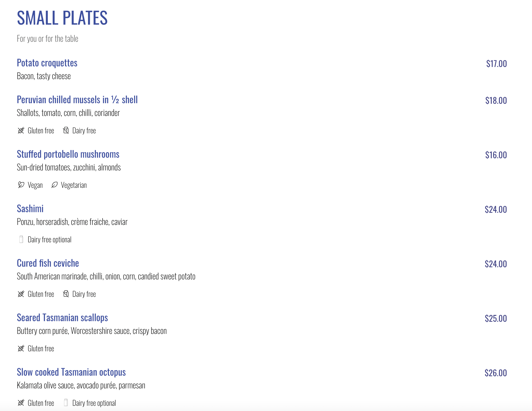Click the Vegan leaf icon
Screen dimensions: 532x411
pos(21,185)
